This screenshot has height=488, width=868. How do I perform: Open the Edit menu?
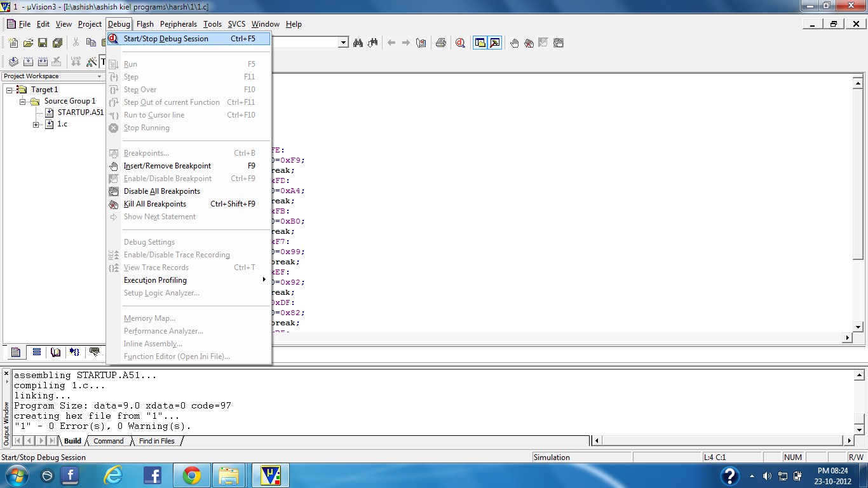43,24
